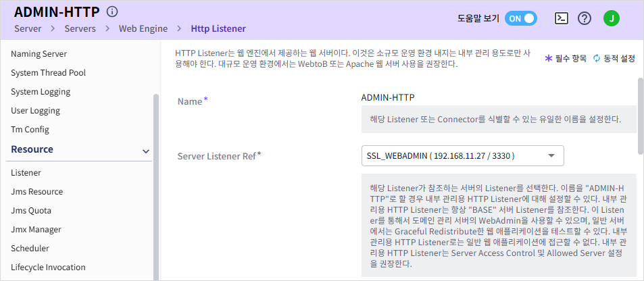Screen dimensions: 644x281
Task: Click the ADMIN-HTTP page title
Action: click(57, 12)
